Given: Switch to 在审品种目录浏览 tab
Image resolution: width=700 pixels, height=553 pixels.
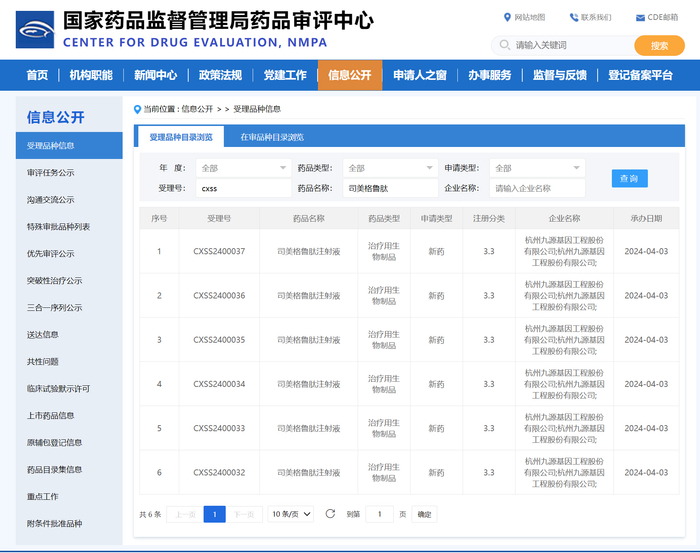Looking at the screenshot, I should (x=272, y=137).
